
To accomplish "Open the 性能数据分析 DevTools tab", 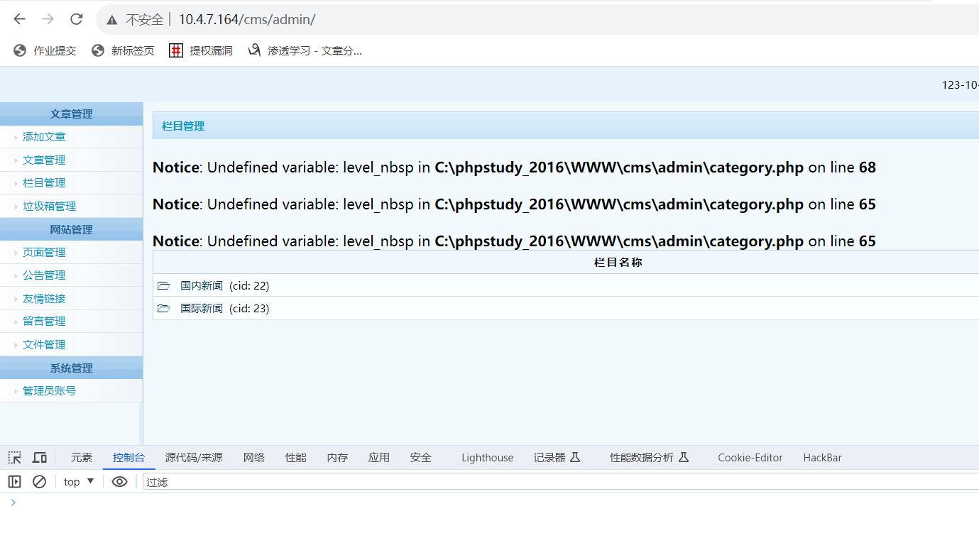I will [649, 458].
